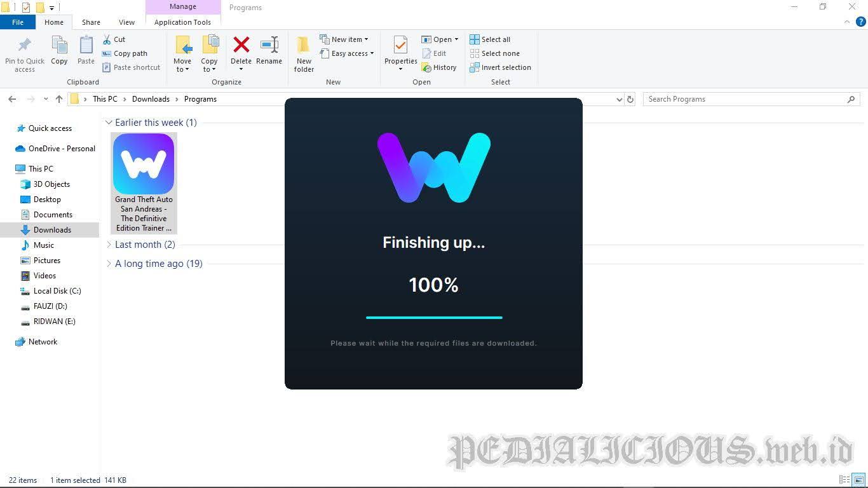
Task: Open the Application Tools tab
Action: point(182,22)
